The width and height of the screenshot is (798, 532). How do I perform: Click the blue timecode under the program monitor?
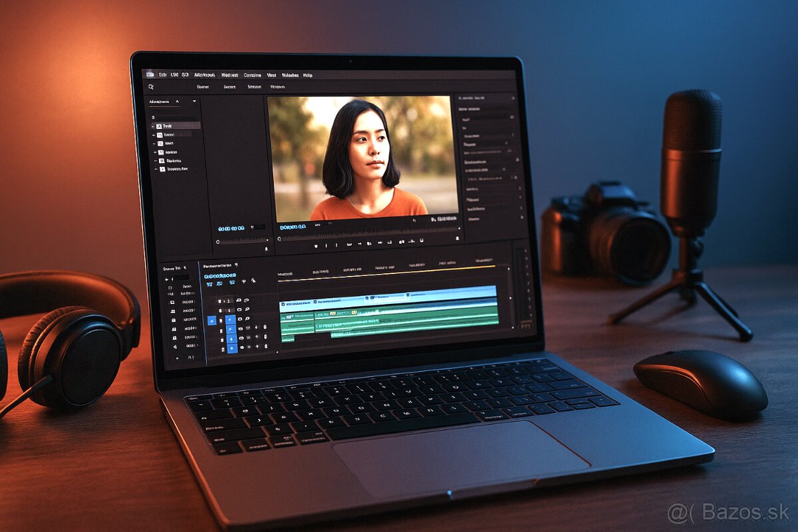click(x=293, y=227)
